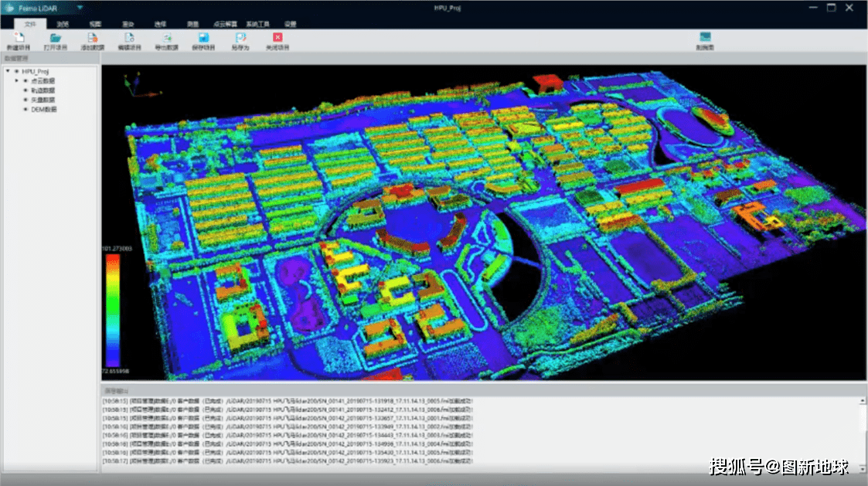Open a project with 打开项目 icon
Screen dimensions: 868x486
(x=55, y=38)
